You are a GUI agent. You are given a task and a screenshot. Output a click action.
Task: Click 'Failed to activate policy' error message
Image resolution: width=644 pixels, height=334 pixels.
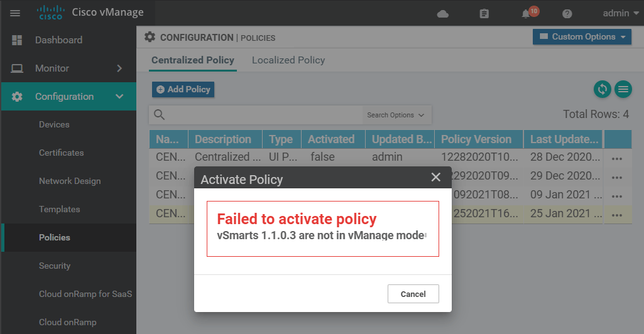[297, 219]
